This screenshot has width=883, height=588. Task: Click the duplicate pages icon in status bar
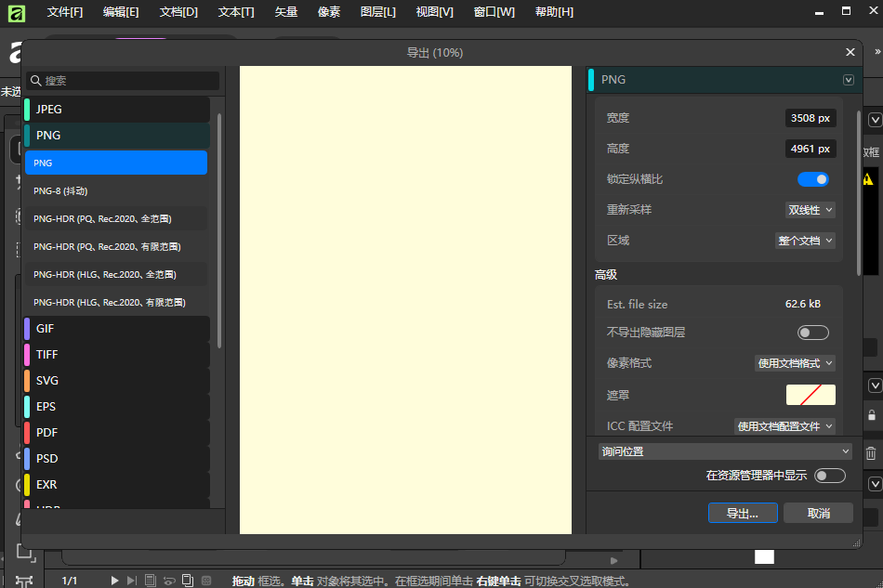tap(188, 581)
